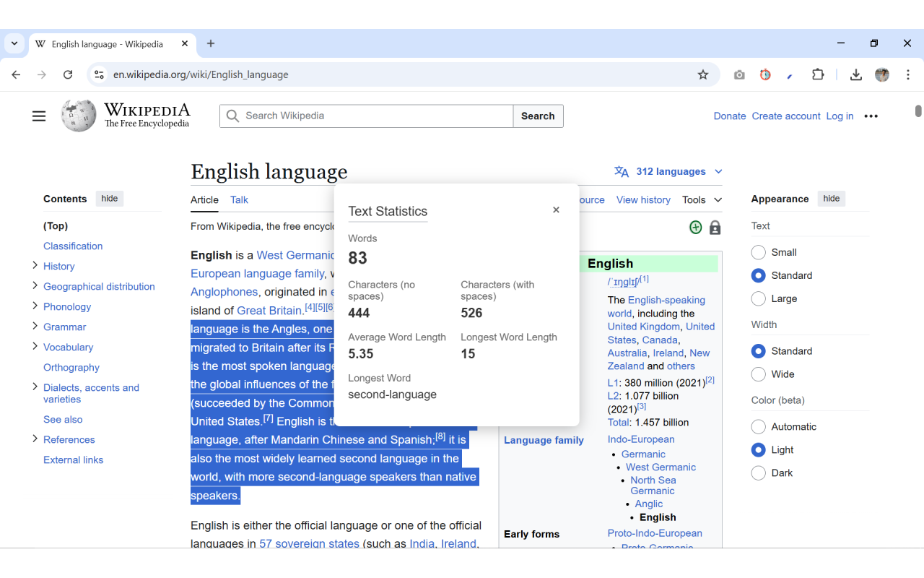Go to External links section
This screenshot has height=578, width=924.
click(x=73, y=460)
